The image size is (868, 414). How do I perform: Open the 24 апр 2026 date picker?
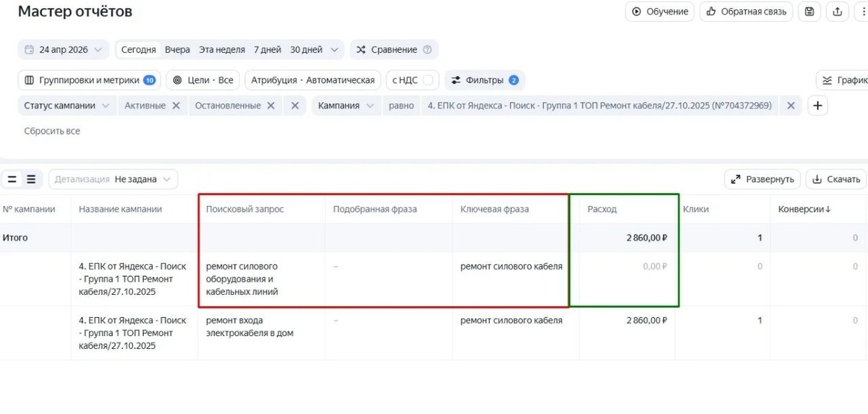(x=64, y=50)
